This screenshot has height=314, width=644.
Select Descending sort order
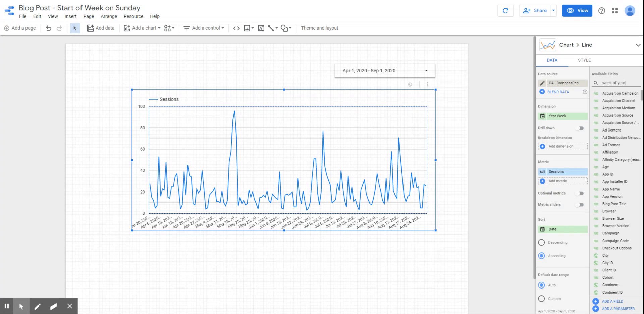pos(541,242)
